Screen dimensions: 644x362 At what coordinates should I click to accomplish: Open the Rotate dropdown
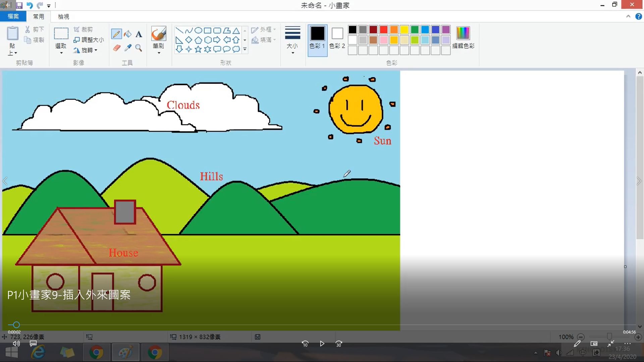(x=86, y=50)
